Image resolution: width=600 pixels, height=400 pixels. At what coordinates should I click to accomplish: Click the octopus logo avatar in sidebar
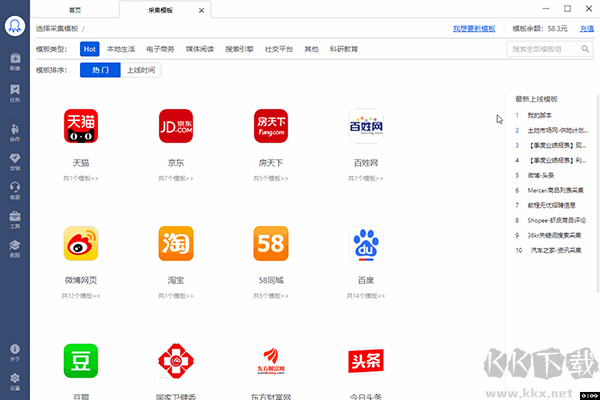pyautogui.click(x=15, y=26)
